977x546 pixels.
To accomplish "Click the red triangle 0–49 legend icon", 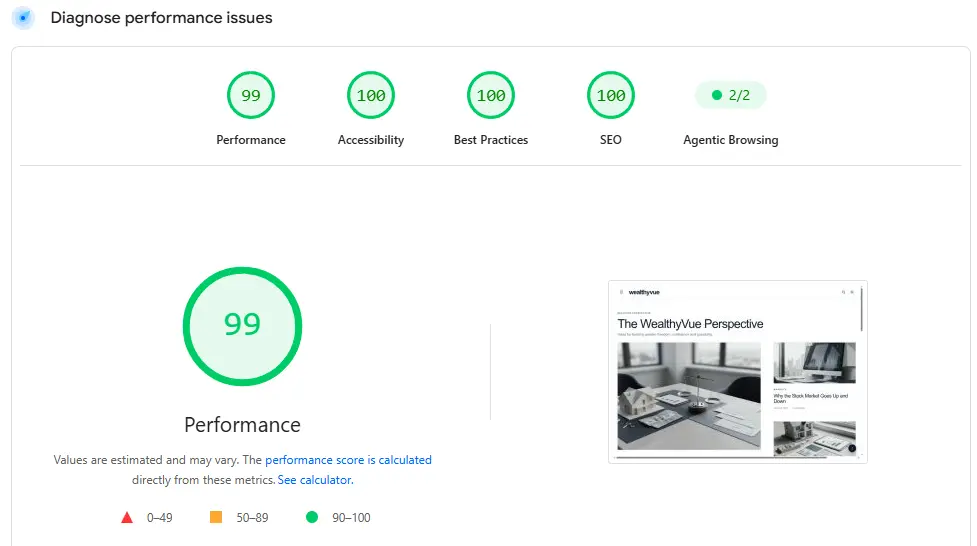I will (x=127, y=517).
